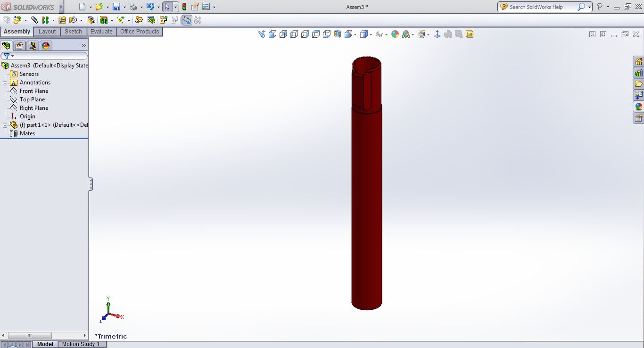
Task: Select Front Plane in the feature tree
Action: point(33,91)
